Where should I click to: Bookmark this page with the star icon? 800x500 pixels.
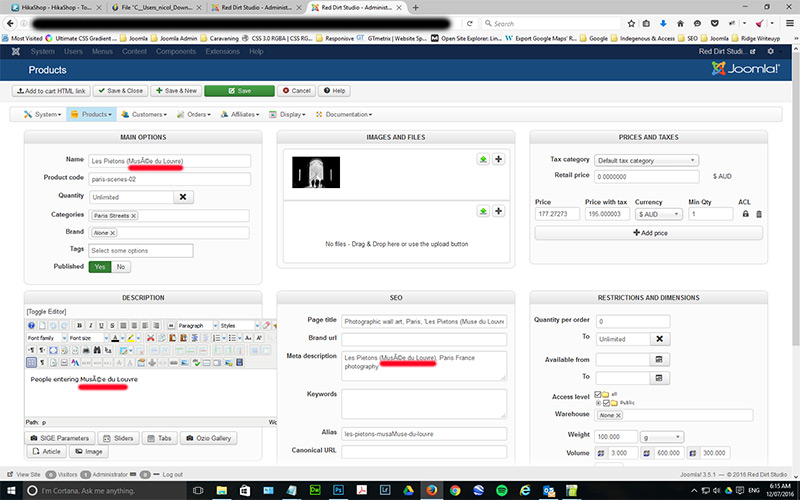(x=631, y=23)
